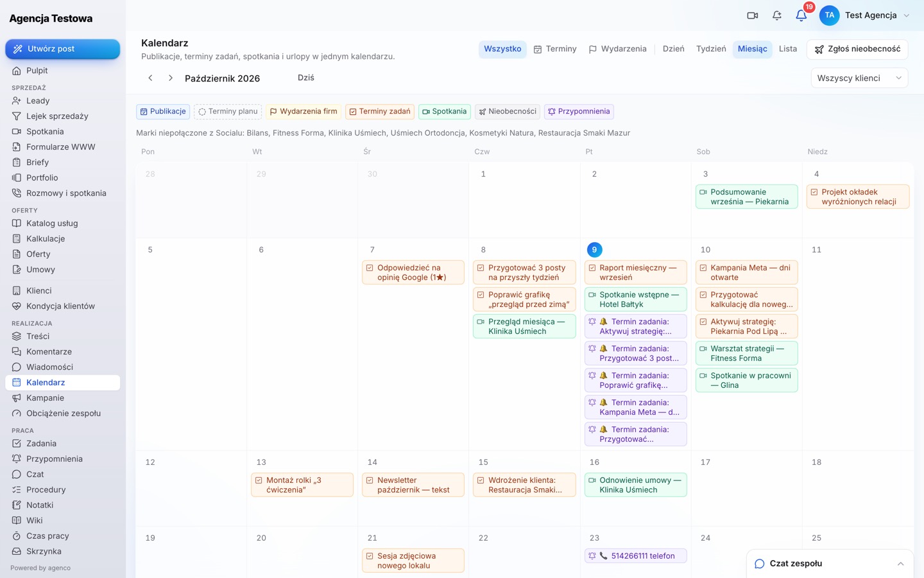Image resolution: width=924 pixels, height=578 pixels.
Task: Open Lejek sprzedaży in sidebar
Action: [62, 116]
